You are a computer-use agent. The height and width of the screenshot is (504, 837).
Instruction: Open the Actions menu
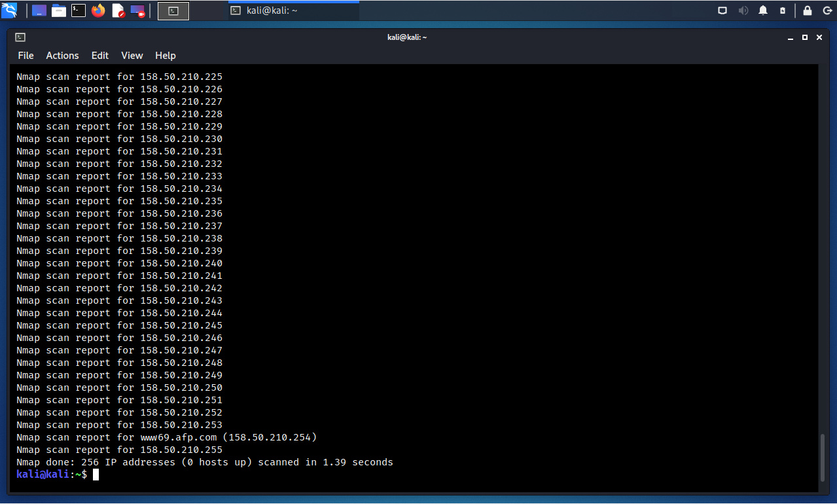[62, 56]
